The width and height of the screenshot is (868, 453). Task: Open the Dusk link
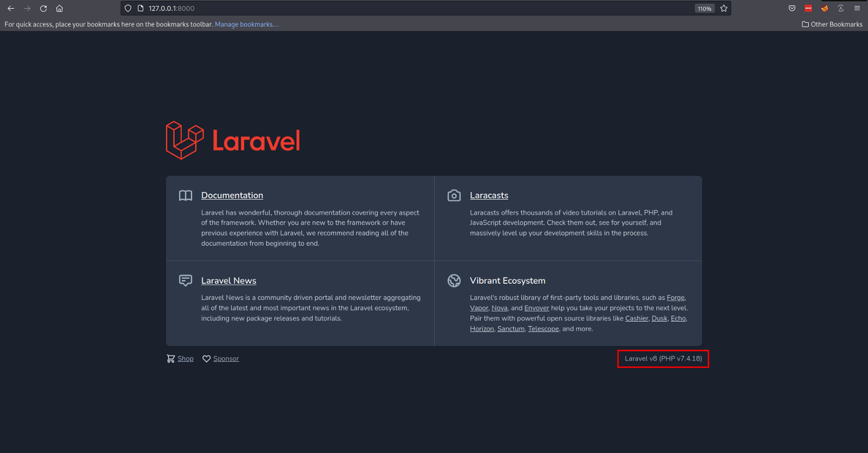[x=659, y=318]
